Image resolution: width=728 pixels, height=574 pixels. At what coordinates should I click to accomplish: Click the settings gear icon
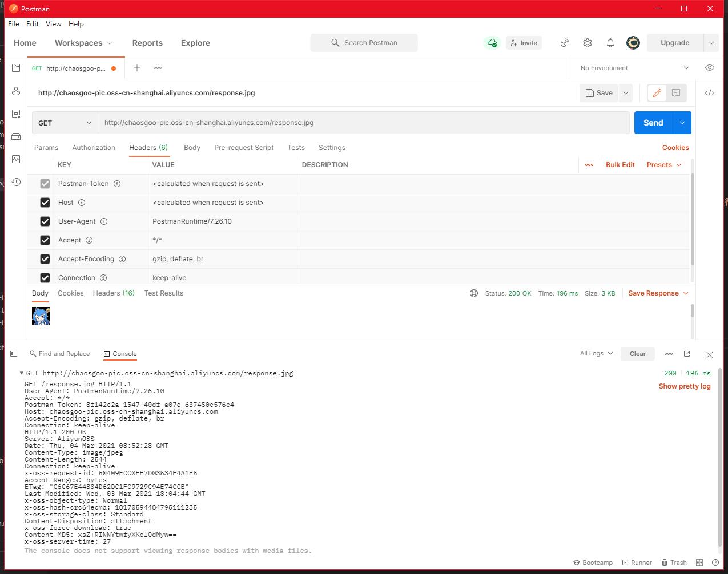point(587,43)
